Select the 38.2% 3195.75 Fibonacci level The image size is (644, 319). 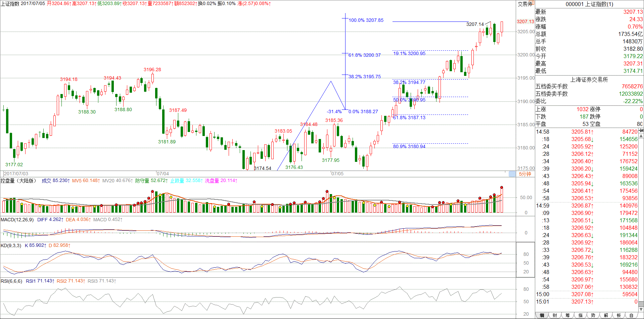[365, 77]
